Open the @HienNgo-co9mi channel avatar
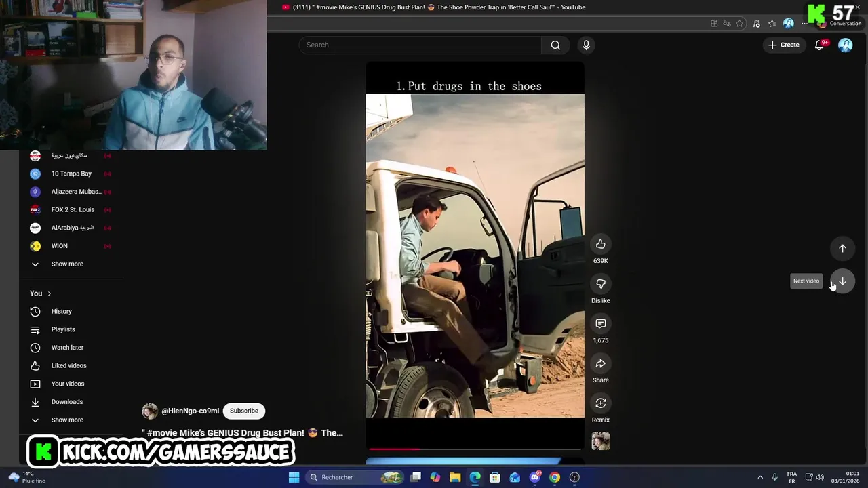Image resolution: width=868 pixels, height=488 pixels. [149, 411]
